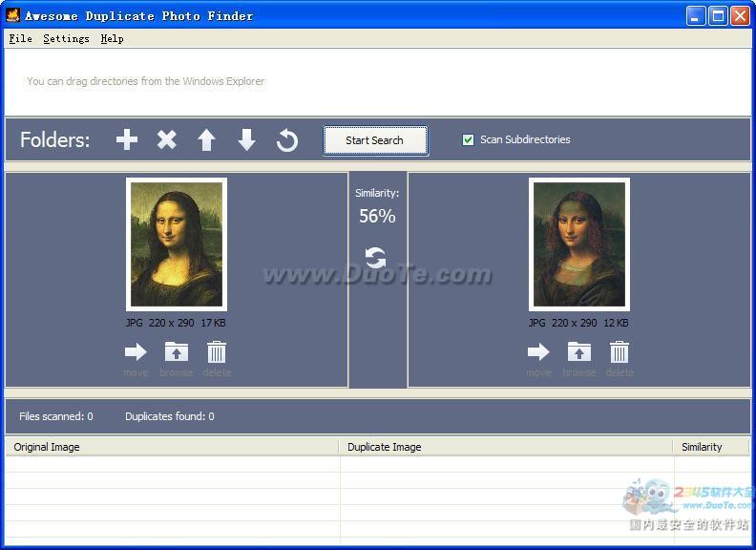756x550 pixels.
Task: Sort by the Original Image column header
Action: click(172, 447)
